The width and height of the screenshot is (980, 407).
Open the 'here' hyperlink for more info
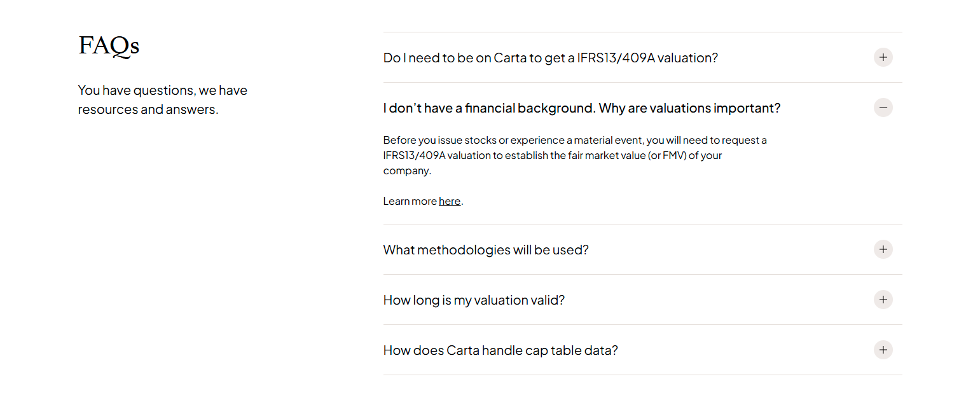click(450, 201)
